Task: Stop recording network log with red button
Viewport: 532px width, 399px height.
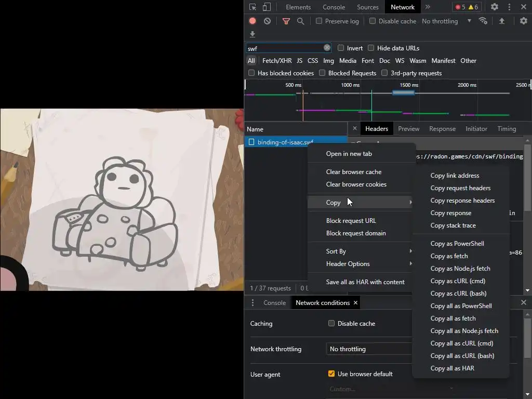Action: click(252, 21)
